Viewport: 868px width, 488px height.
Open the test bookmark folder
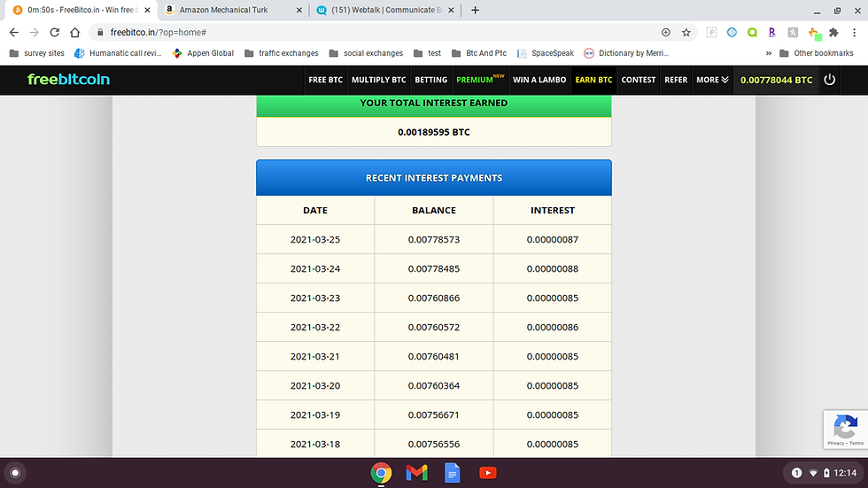428,53
